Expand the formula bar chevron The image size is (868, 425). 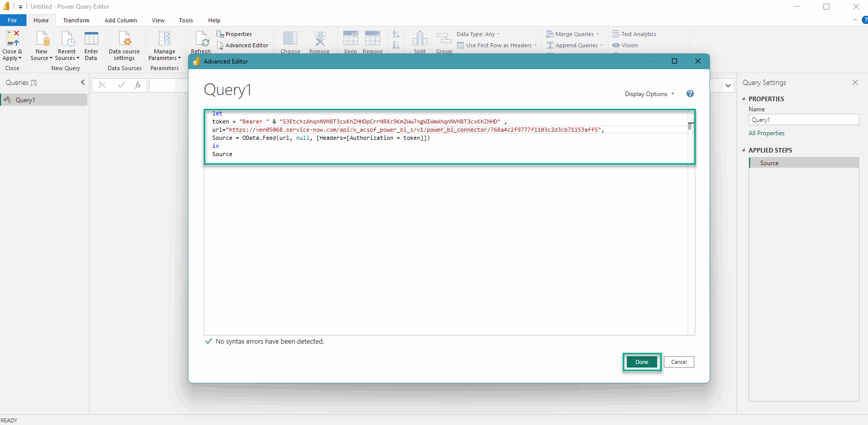[728, 85]
